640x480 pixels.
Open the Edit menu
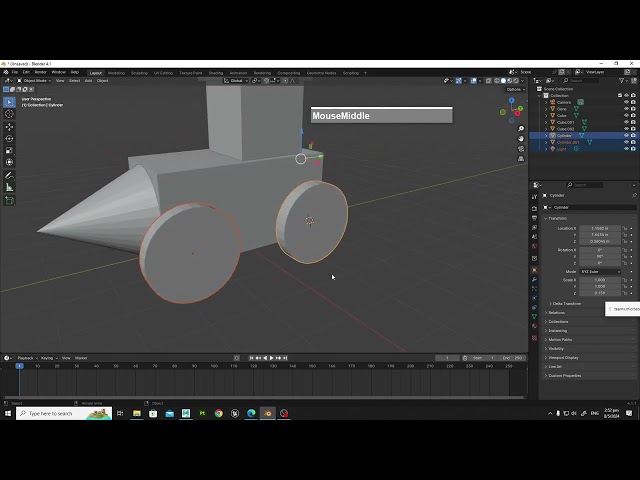26,72
